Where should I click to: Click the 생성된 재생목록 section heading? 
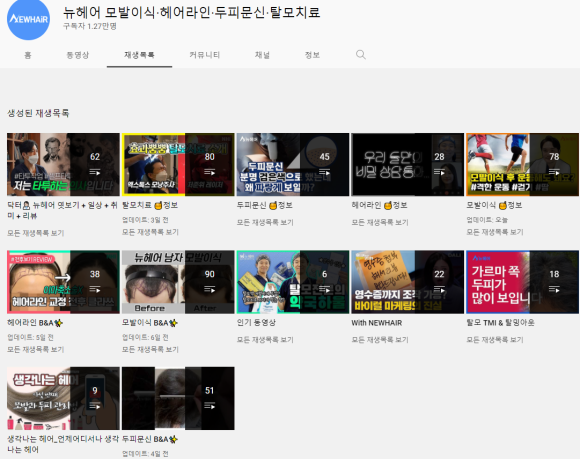[x=38, y=113]
